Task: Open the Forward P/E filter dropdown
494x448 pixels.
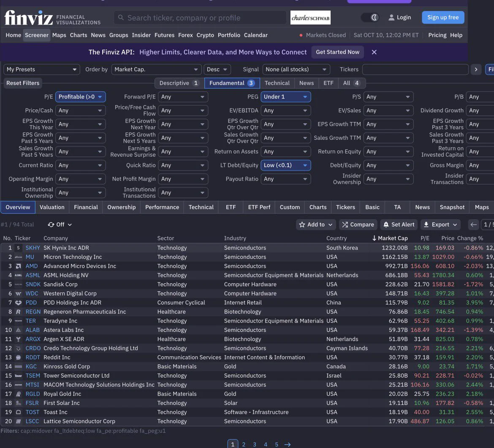Action: [x=183, y=97]
